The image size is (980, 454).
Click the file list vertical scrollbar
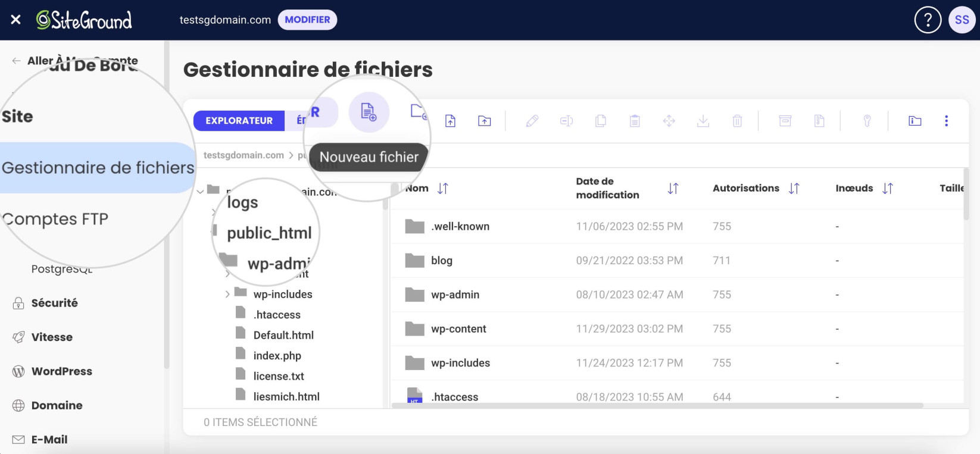coord(966,194)
